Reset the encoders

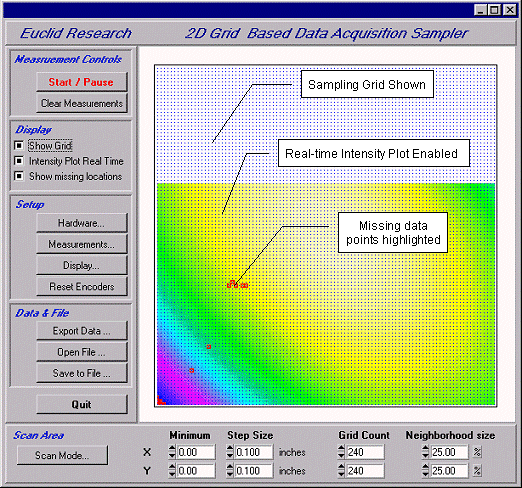[82, 286]
